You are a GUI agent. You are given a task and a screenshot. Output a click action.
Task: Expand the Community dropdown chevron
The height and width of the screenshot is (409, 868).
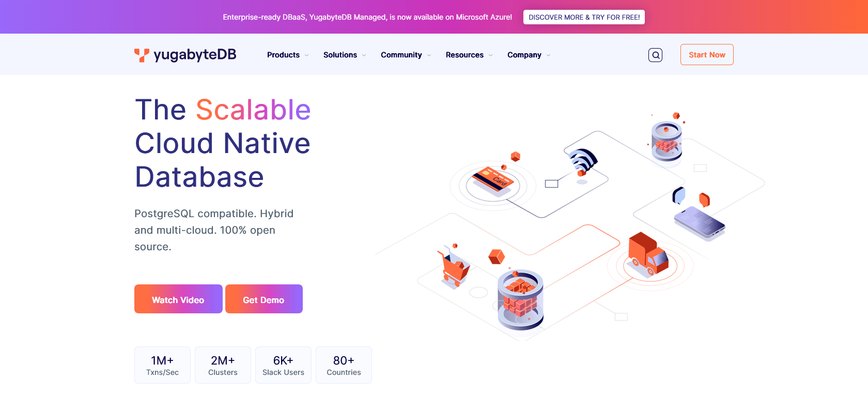429,55
